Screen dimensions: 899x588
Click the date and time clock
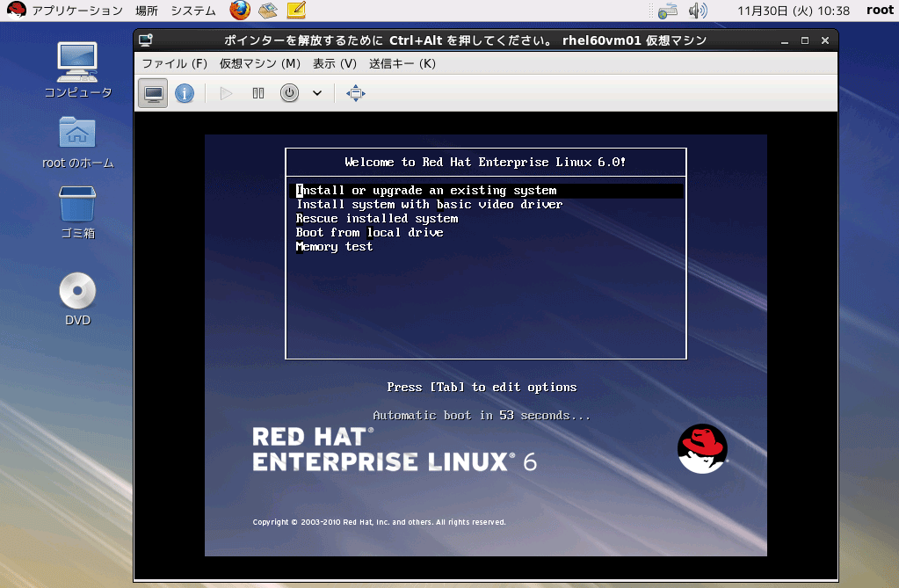click(794, 11)
